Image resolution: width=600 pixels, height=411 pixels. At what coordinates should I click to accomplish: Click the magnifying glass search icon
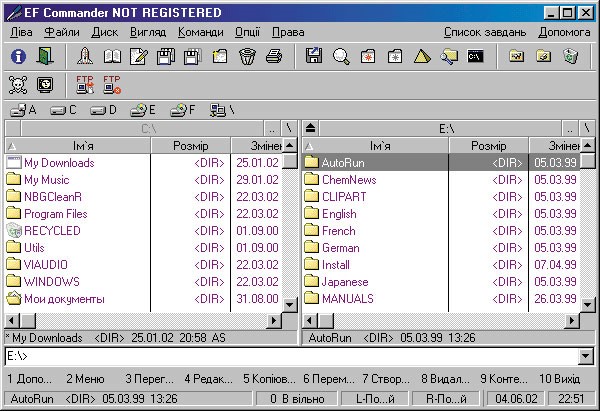(x=341, y=57)
